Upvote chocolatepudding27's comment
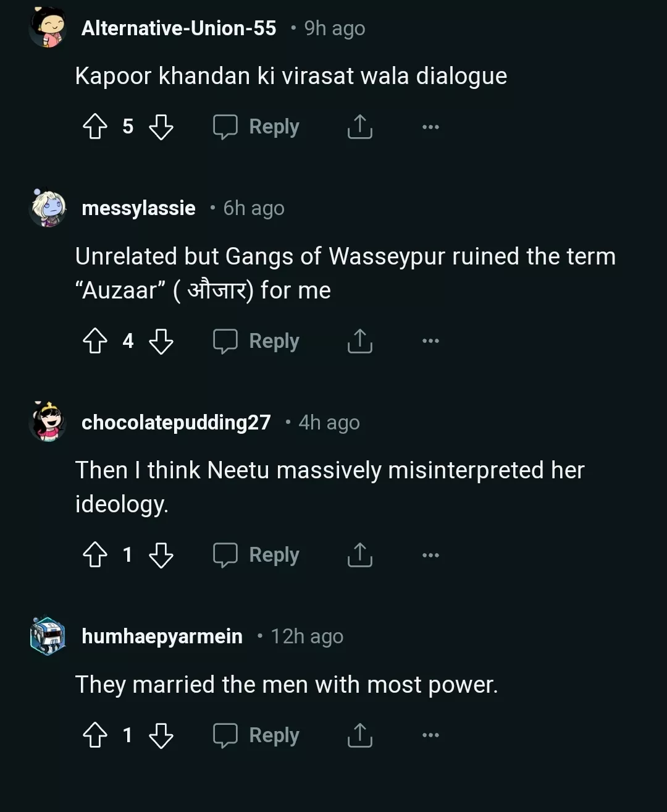This screenshot has width=667, height=812. (95, 555)
